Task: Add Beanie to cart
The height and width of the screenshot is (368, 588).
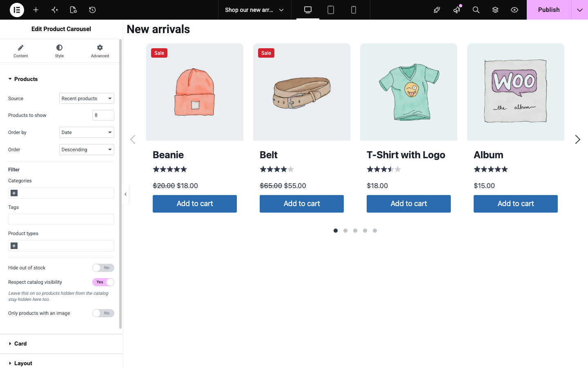Action: 195,204
